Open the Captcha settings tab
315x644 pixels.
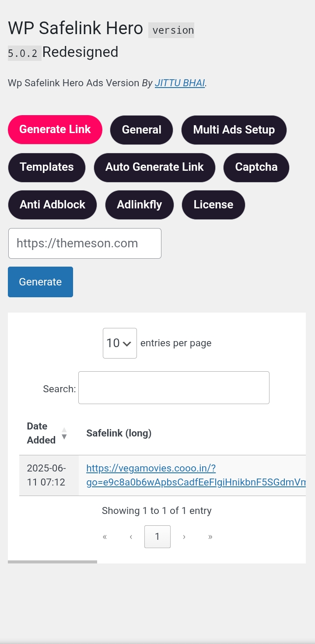256,167
